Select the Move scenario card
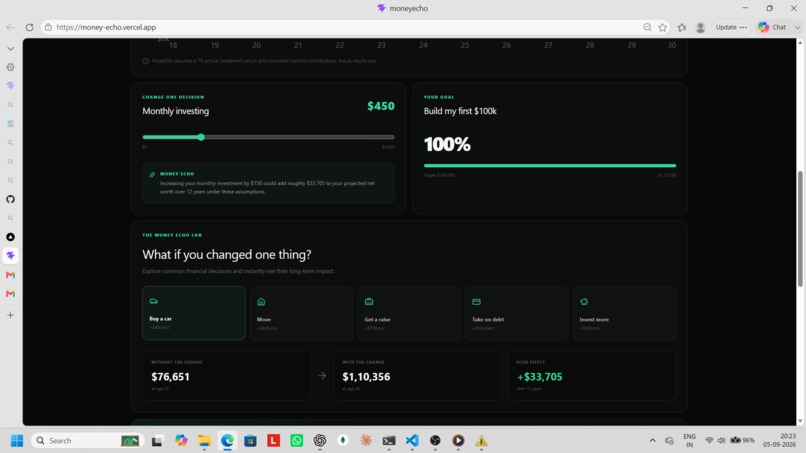 click(302, 313)
